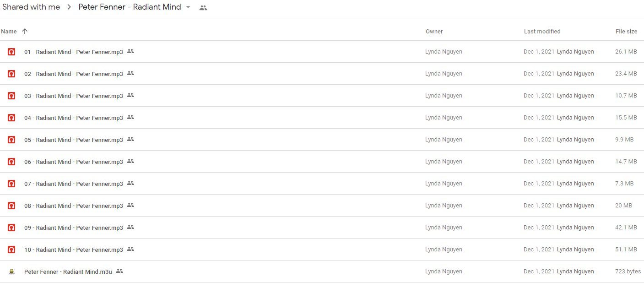Click shared folder icon in breadcrumb header
644x288 pixels.
tap(203, 8)
